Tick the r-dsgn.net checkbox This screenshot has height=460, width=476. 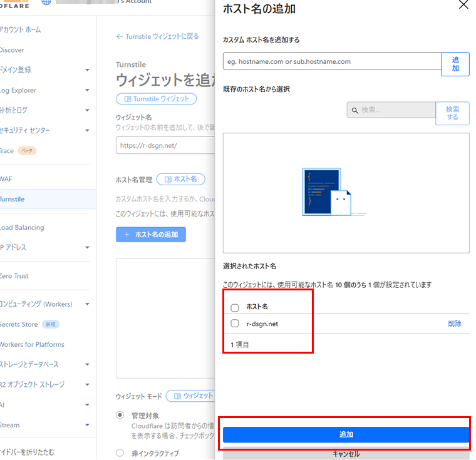tap(235, 323)
